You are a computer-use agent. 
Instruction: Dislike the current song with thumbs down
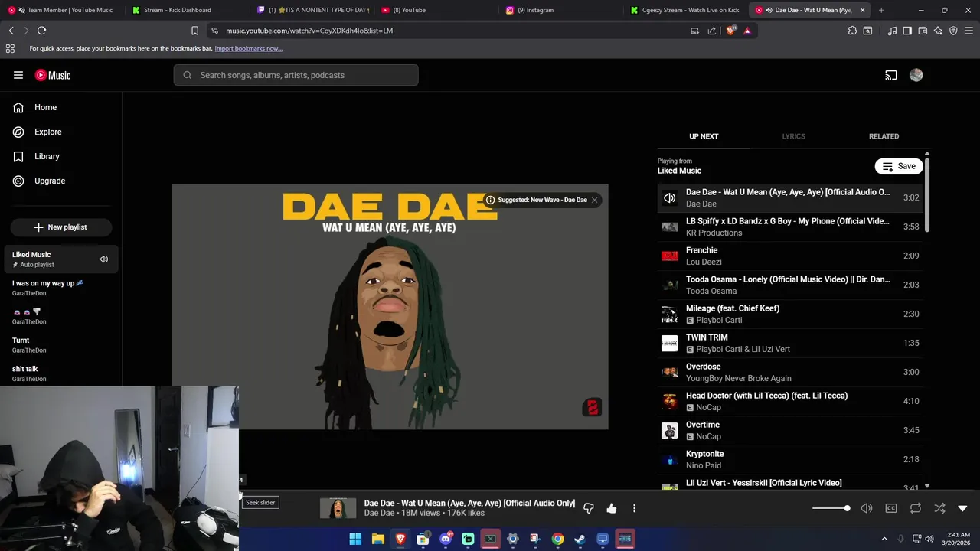589,508
